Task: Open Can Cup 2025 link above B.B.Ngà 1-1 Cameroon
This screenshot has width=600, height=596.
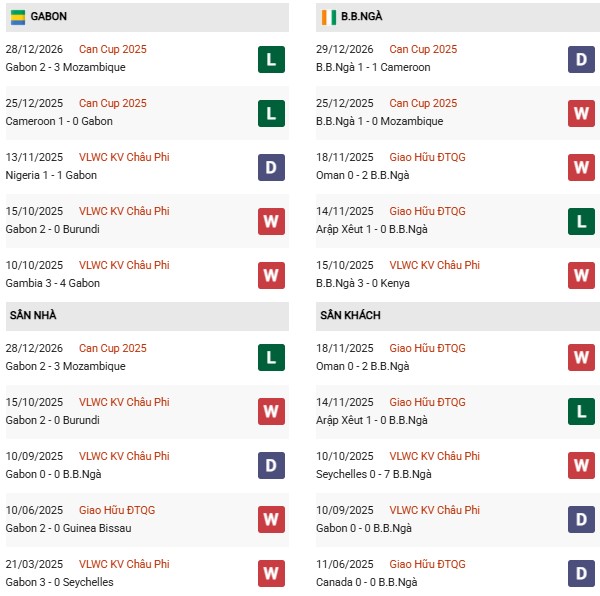Action: tap(423, 49)
